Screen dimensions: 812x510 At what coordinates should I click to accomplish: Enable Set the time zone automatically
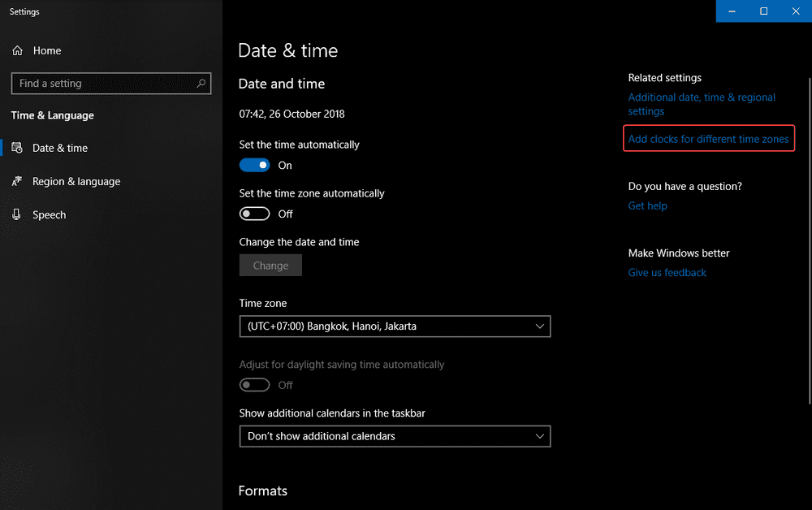coord(254,214)
